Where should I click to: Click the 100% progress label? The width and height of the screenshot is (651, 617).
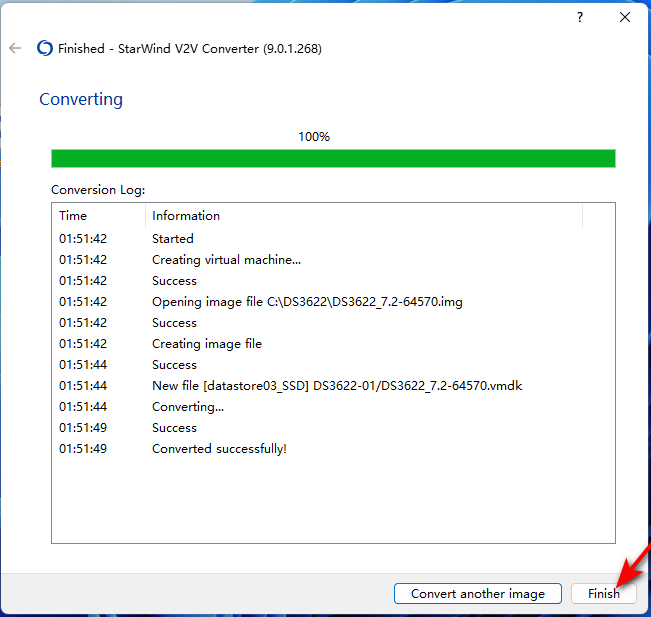314,137
